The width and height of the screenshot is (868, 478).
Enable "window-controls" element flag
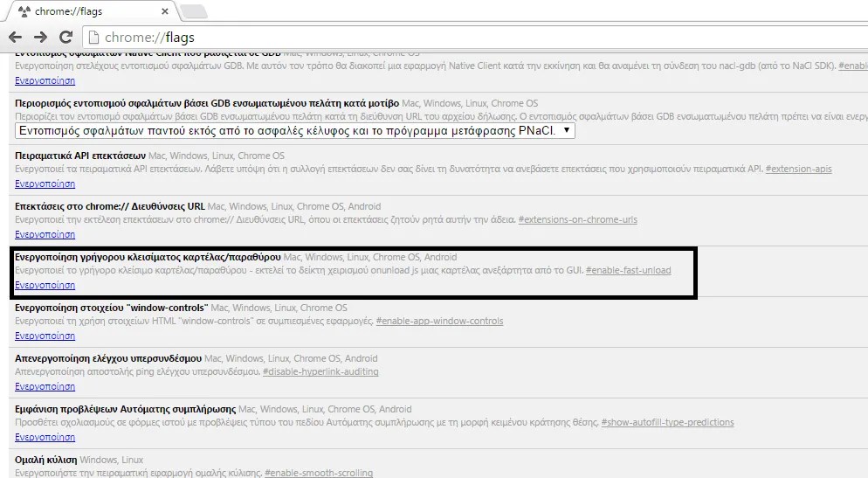tap(45, 336)
